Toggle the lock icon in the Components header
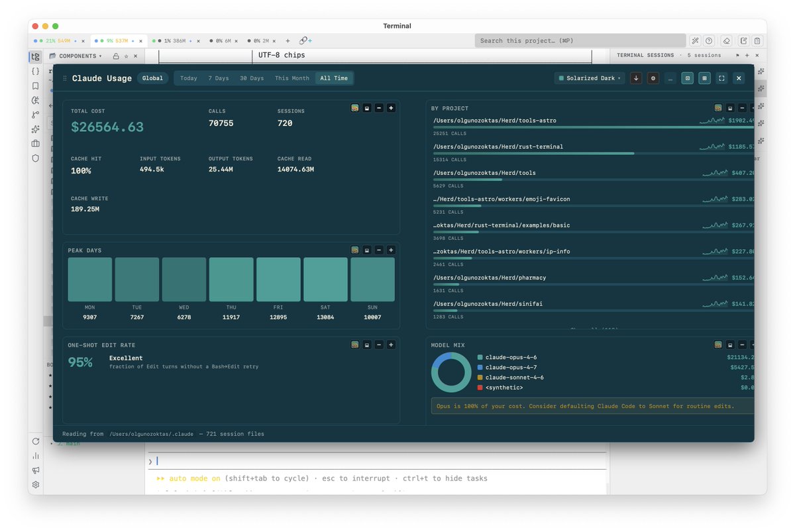This screenshot has height=532, width=795. 116,56
